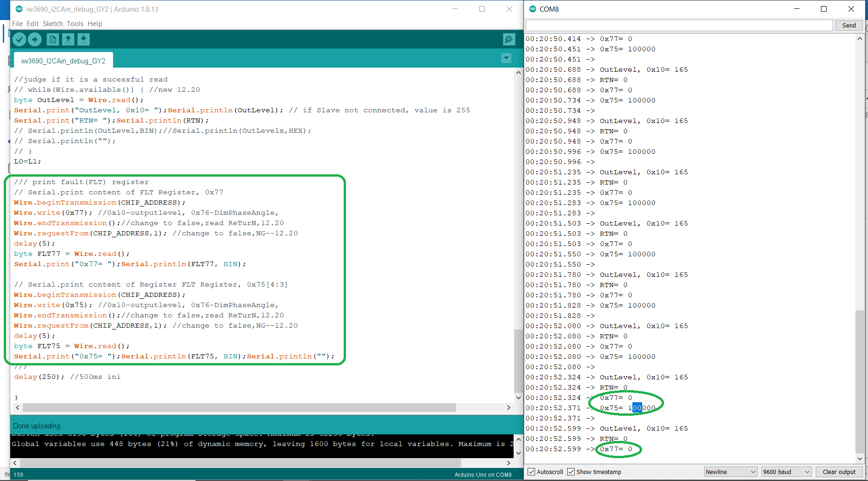Click the line number 158 in status bar
The image size is (868, 481).
point(19,475)
